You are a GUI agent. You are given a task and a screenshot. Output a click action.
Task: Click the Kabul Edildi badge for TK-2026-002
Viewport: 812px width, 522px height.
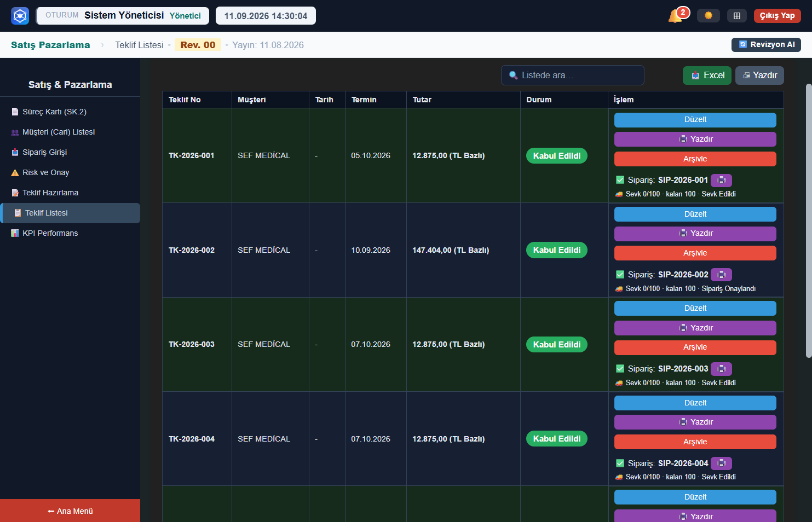pos(557,250)
